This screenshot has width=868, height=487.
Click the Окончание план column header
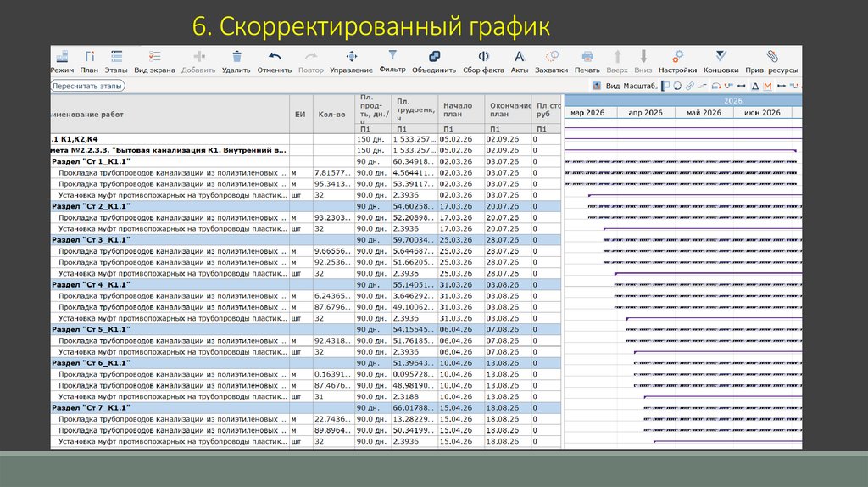(x=510, y=109)
